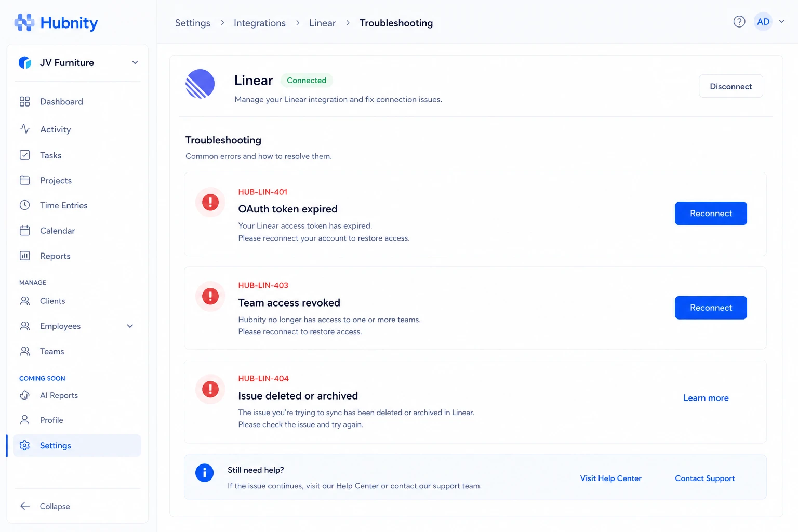Click the Visit Help Center link
Image resolution: width=798 pixels, height=532 pixels.
[x=610, y=478]
